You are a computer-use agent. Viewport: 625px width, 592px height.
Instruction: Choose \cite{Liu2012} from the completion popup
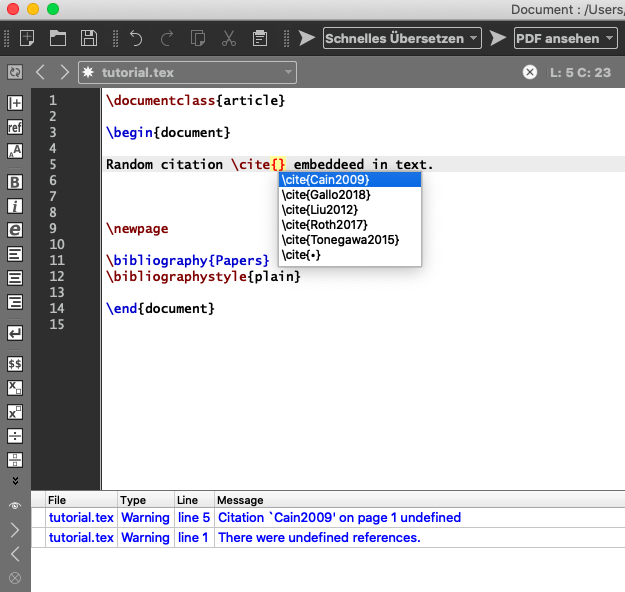click(350, 210)
